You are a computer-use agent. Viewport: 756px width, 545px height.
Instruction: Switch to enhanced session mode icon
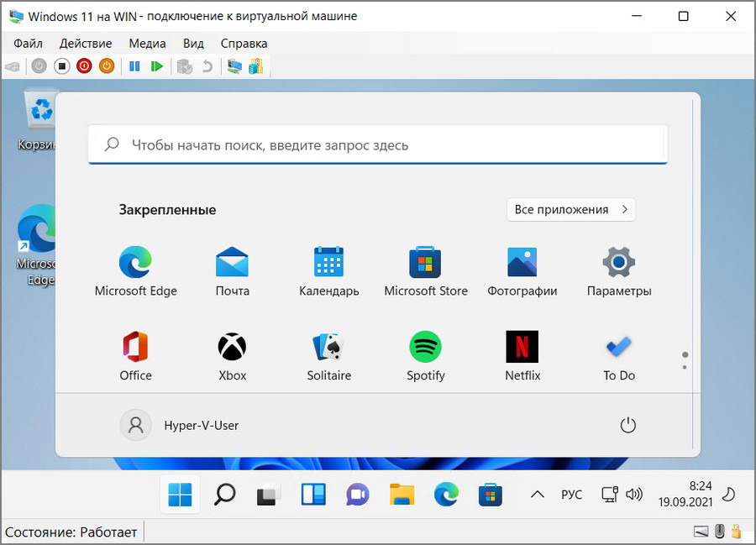pos(235,66)
